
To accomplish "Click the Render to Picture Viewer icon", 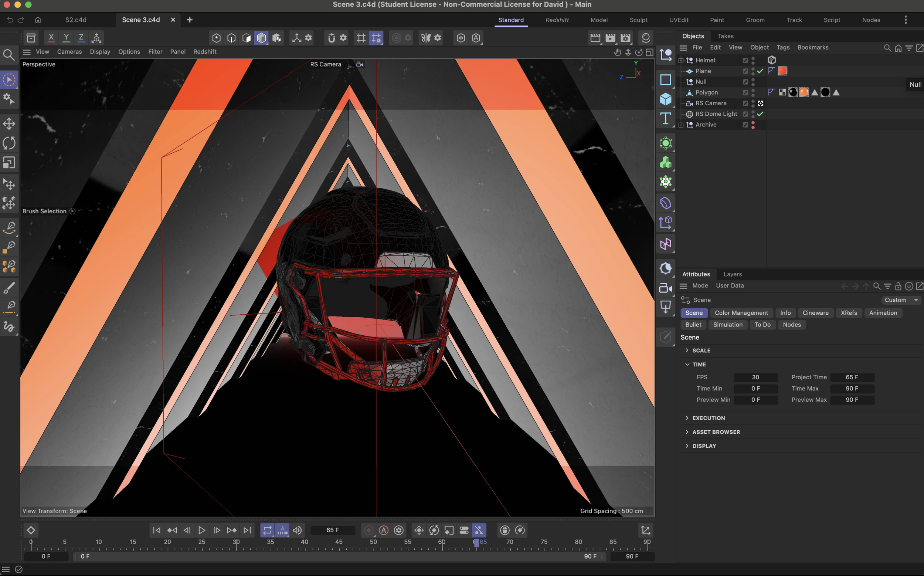I will [x=610, y=38].
